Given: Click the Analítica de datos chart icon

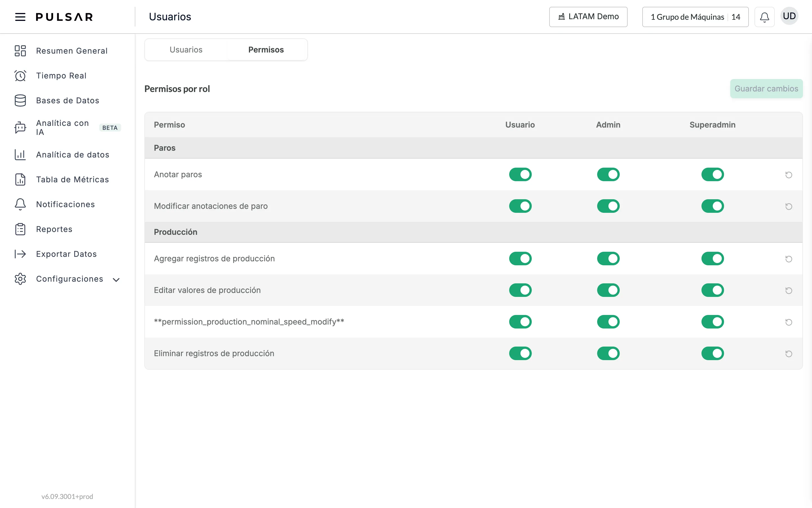Looking at the screenshot, I should pos(20,155).
